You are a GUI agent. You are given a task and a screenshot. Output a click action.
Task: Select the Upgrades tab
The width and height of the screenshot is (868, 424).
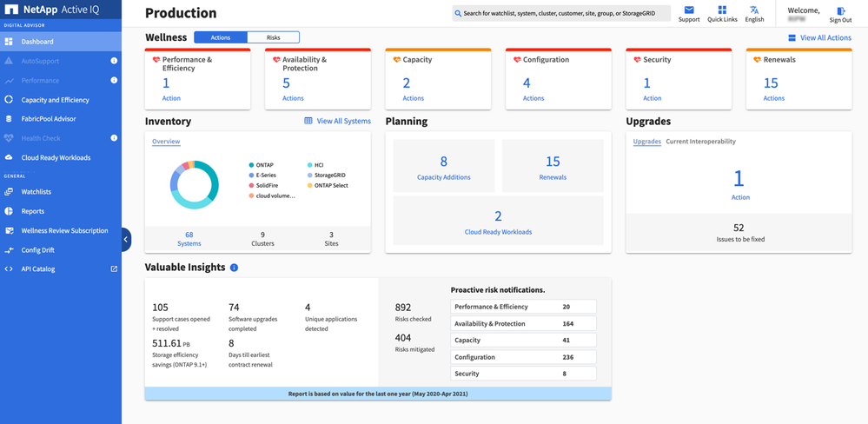(x=646, y=142)
